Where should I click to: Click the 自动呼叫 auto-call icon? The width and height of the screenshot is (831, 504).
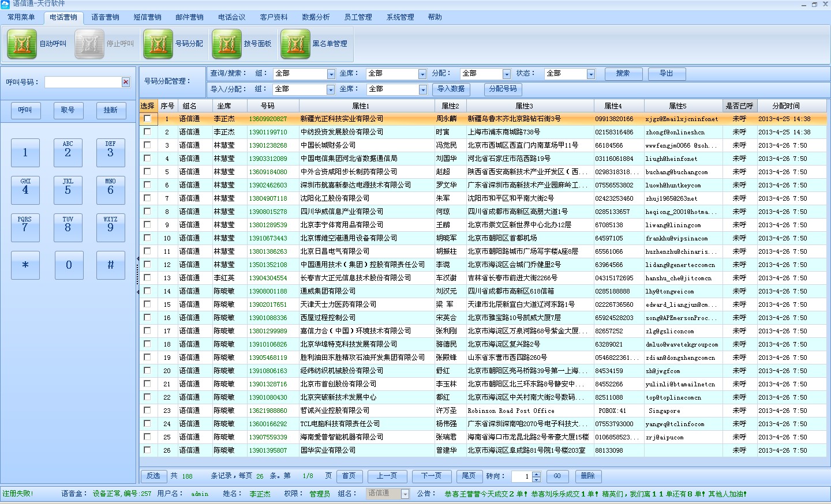(22, 44)
